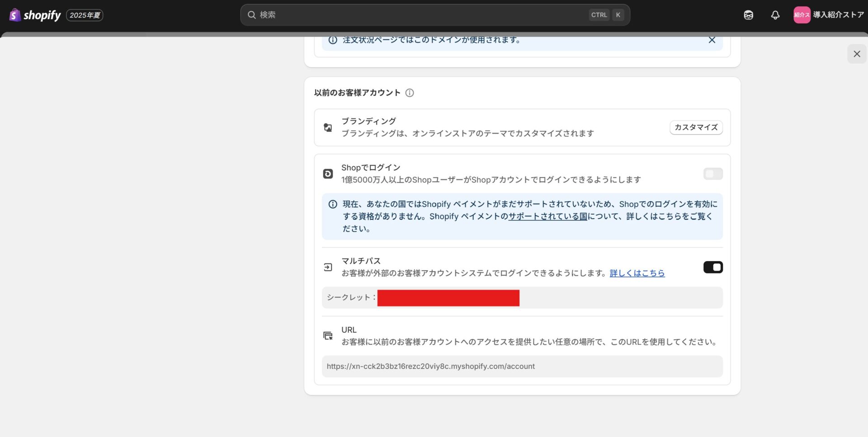Open the 導入紹介ストア store account menu
868x437 pixels.
pos(829,15)
